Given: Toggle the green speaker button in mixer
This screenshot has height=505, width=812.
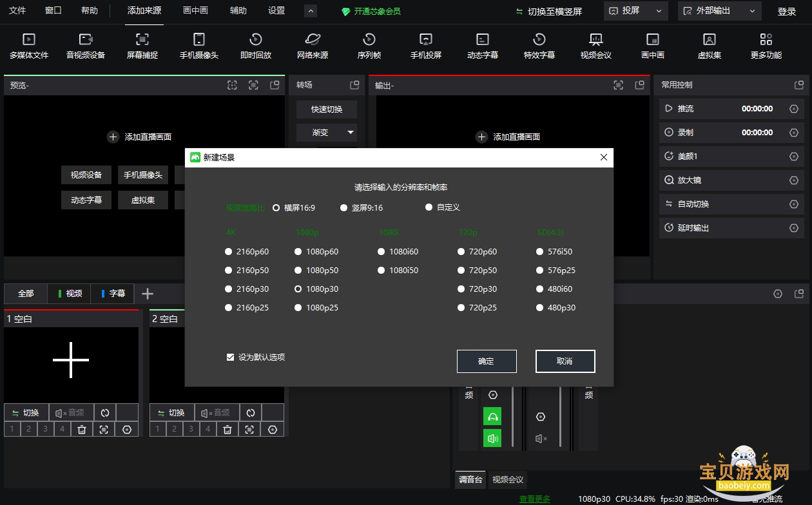Looking at the screenshot, I should coord(492,439).
